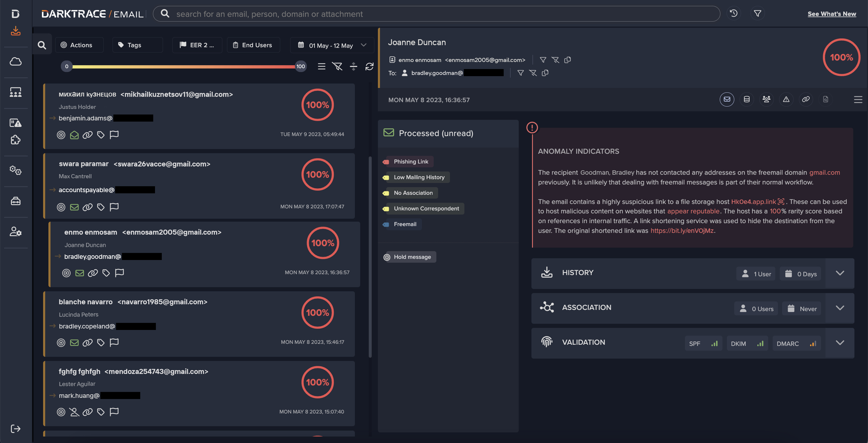Click the anomaly score slider handle at 100
The height and width of the screenshot is (443, 868).
(301, 66)
